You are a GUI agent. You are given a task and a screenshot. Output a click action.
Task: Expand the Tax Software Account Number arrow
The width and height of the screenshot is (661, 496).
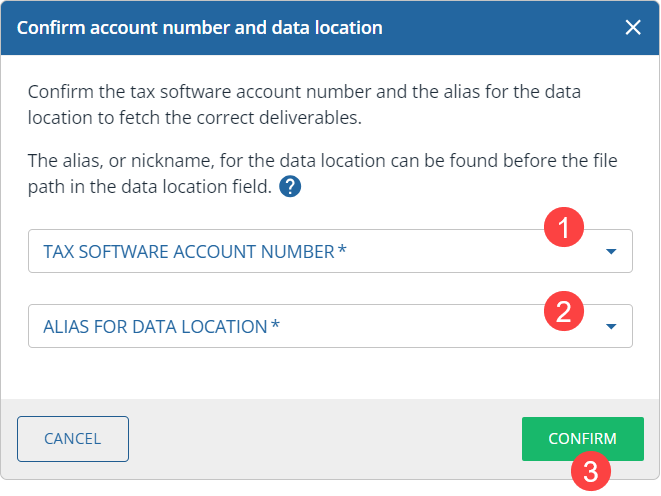[612, 252]
